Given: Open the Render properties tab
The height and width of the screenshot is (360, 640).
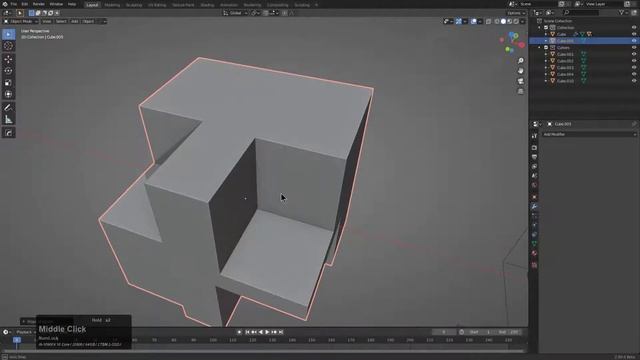Looking at the screenshot, I should (534, 148).
